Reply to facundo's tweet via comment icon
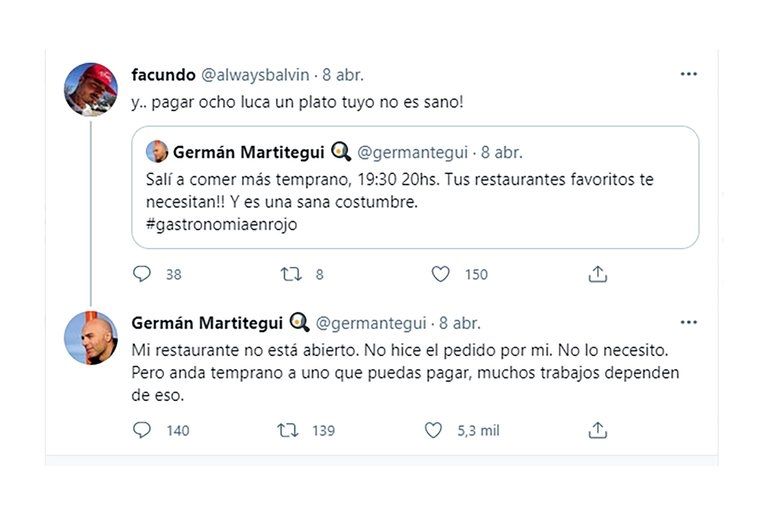Viewport: 768px width, 512px height. (142, 273)
